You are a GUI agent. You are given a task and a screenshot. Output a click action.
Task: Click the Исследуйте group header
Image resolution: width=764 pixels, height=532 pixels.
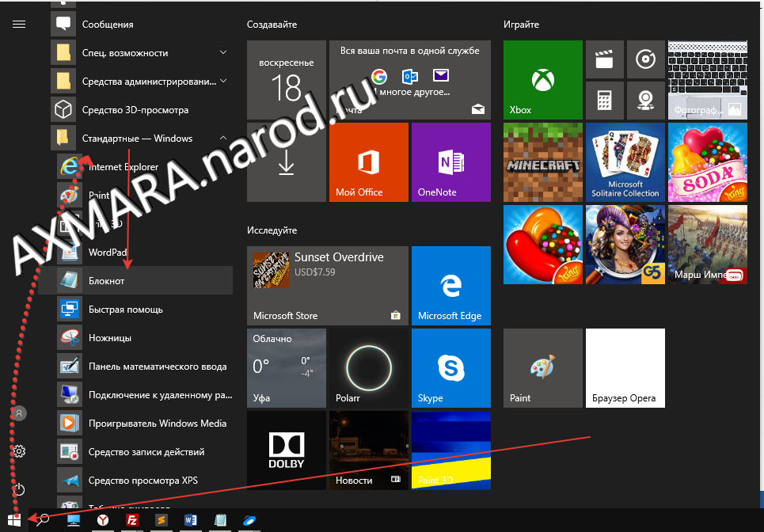pyautogui.click(x=272, y=230)
